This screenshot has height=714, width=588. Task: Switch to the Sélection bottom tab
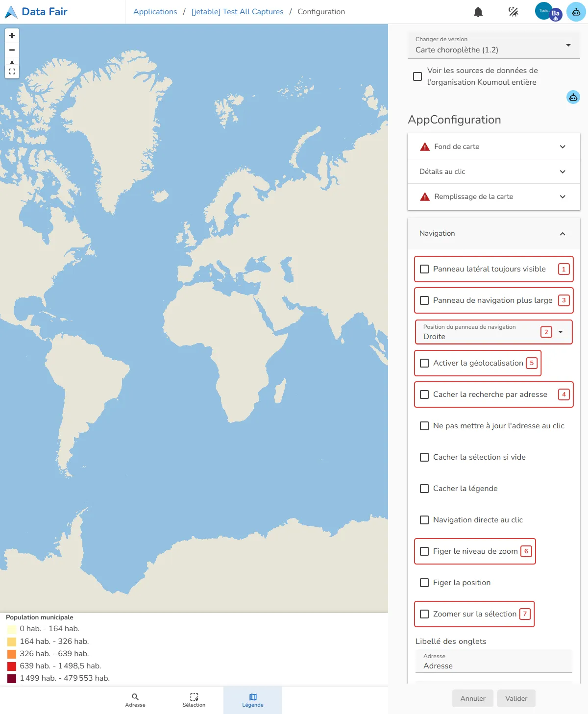click(194, 700)
